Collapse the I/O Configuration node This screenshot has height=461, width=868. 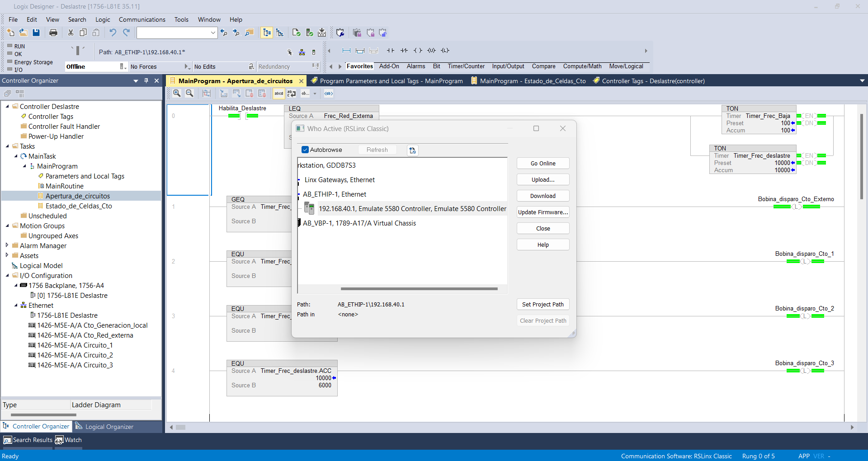coord(7,276)
